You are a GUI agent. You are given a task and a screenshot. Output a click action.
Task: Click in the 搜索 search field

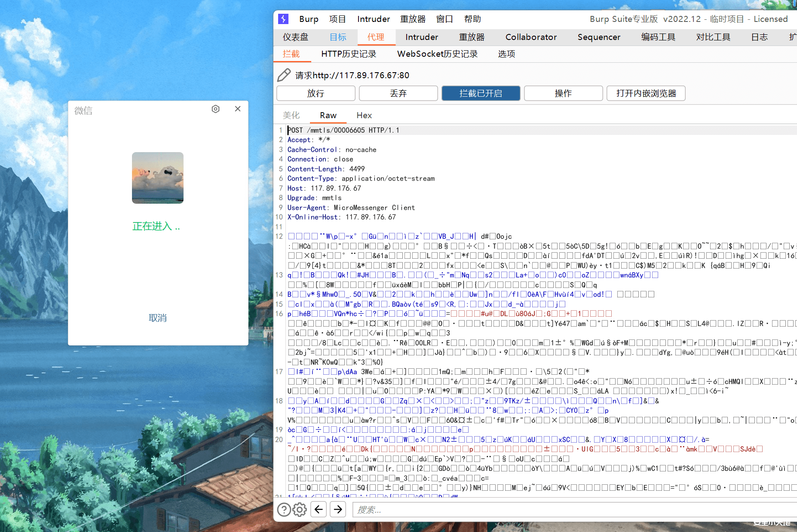pos(575,510)
